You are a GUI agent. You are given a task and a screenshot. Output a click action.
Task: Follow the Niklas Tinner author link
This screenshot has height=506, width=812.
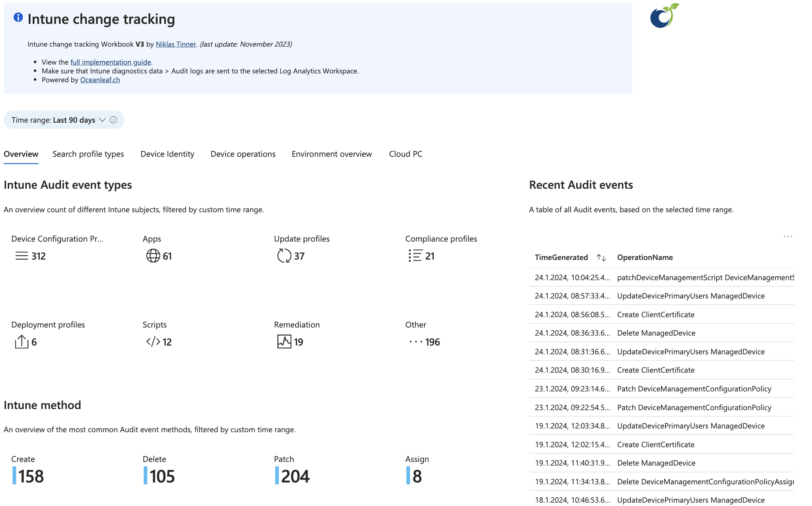(176, 44)
